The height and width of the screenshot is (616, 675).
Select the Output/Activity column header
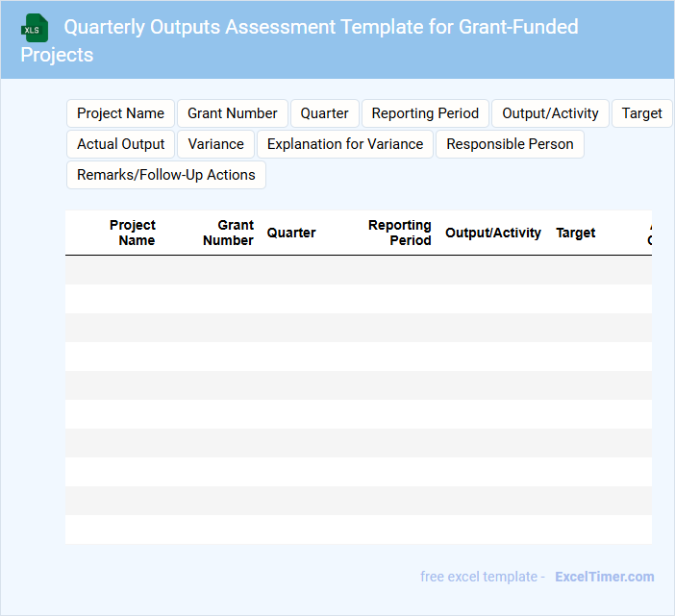[x=492, y=233]
